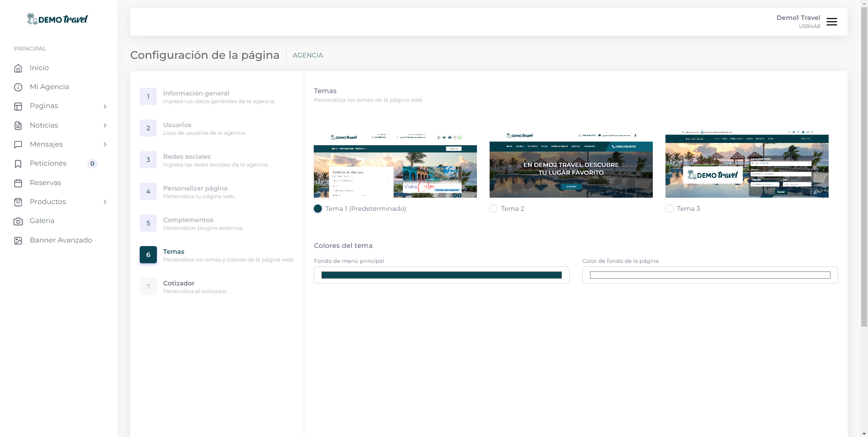Image resolution: width=868 pixels, height=437 pixels.
Task: Open Color de fondo de la página picker
Action: click(710, 275)
